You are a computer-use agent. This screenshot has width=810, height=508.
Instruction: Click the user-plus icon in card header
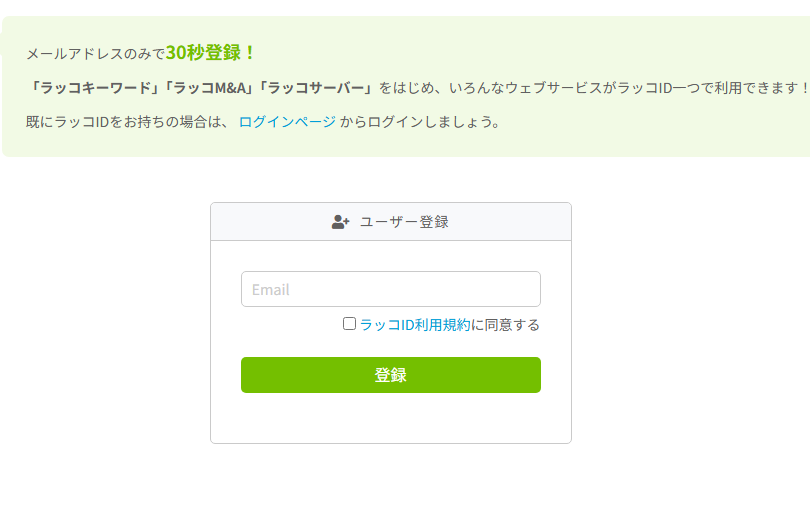point(340,222)
